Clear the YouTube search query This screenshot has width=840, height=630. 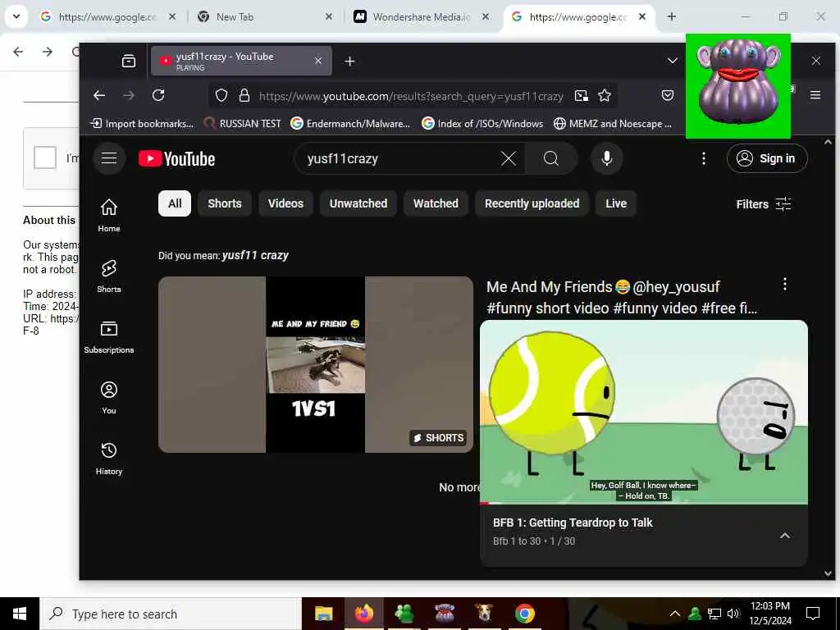click(509, 158)
